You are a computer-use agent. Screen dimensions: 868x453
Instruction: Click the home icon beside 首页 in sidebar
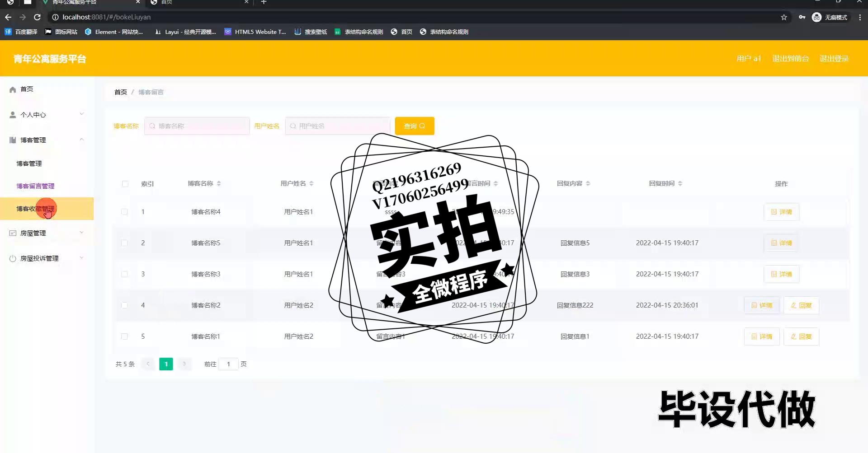click(x=13, y=89)
